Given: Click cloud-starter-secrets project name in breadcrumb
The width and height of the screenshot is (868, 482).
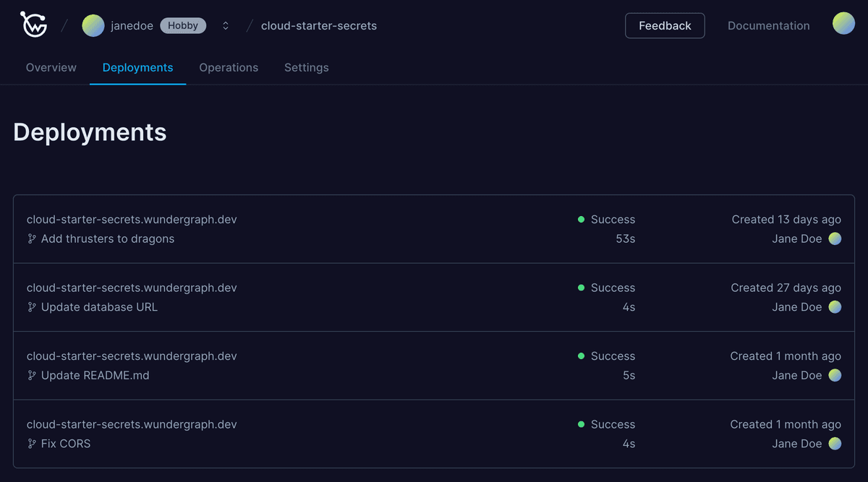Looking at the screenshot, I should coord(318,25).
